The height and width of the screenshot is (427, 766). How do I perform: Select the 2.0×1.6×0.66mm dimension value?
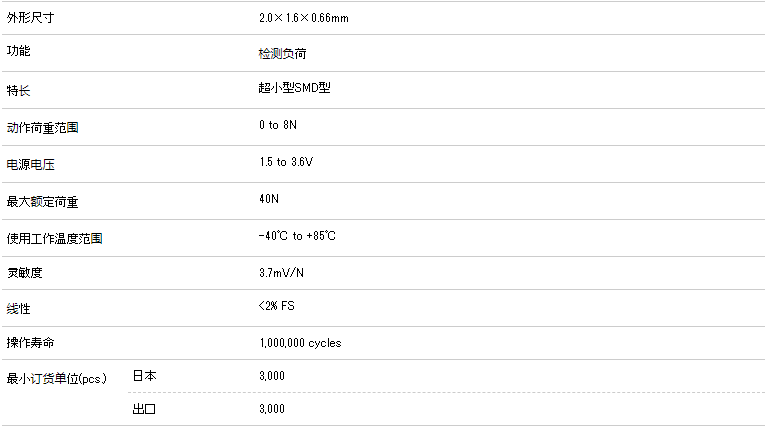pos(303,18)
